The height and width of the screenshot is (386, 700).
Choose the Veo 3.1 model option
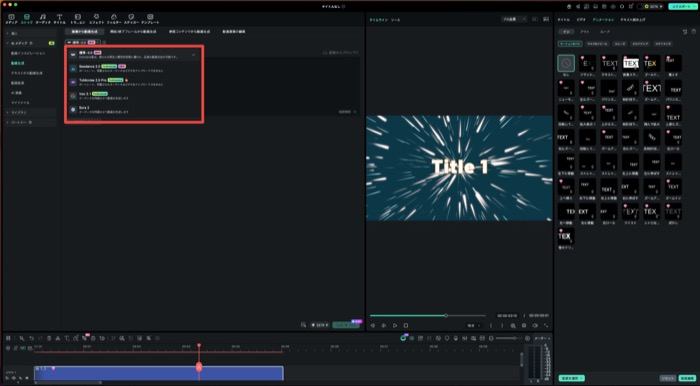click(134, 96)
